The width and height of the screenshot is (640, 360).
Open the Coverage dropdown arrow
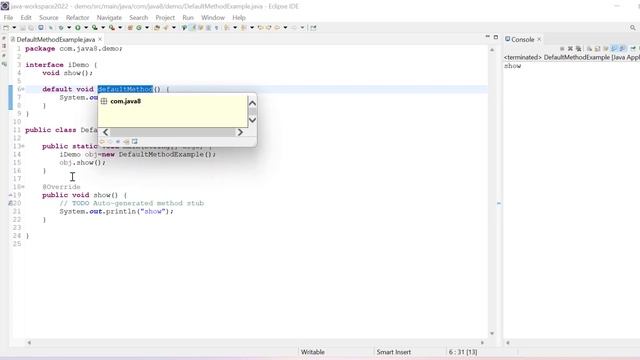point(103,28)
